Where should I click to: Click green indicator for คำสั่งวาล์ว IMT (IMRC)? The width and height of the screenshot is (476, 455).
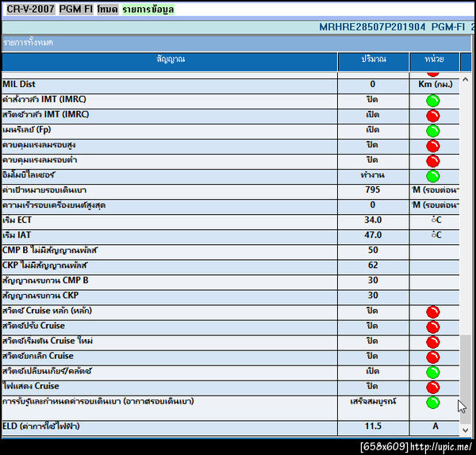click(433, 101)
